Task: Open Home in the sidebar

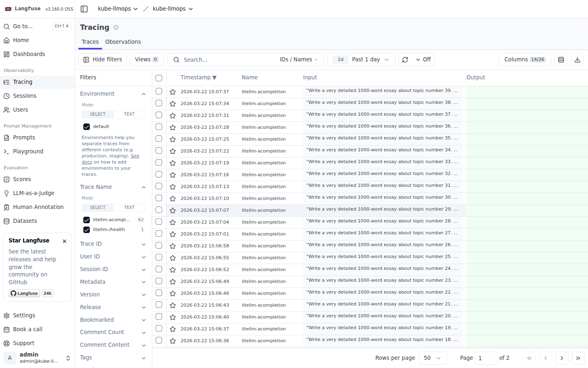Action: pyautogui.click(x=37, y=40)
